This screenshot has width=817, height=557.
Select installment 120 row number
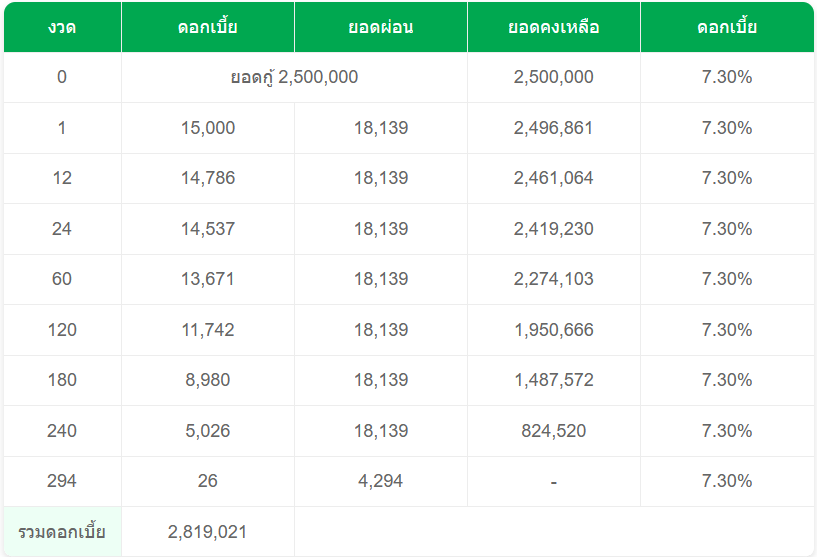pos(62,330)
